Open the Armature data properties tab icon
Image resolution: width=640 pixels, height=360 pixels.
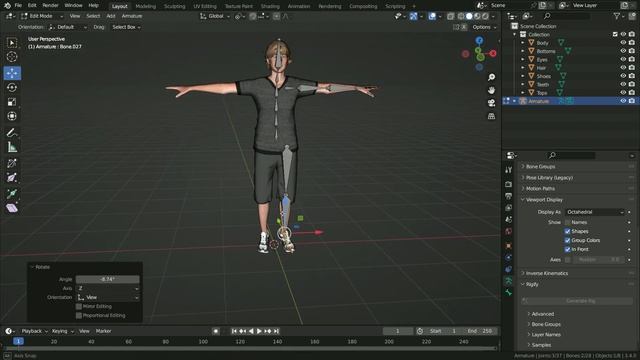[x=509, y=281]
